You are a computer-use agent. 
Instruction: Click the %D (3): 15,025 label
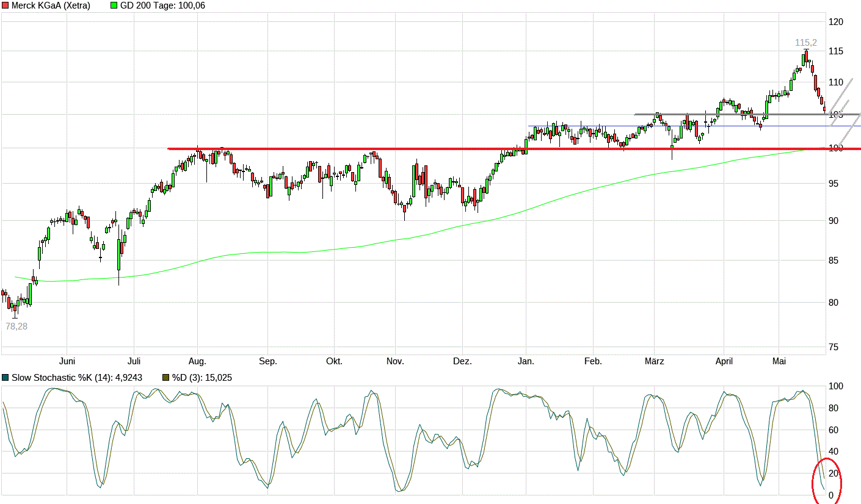(x=202, y=378)
